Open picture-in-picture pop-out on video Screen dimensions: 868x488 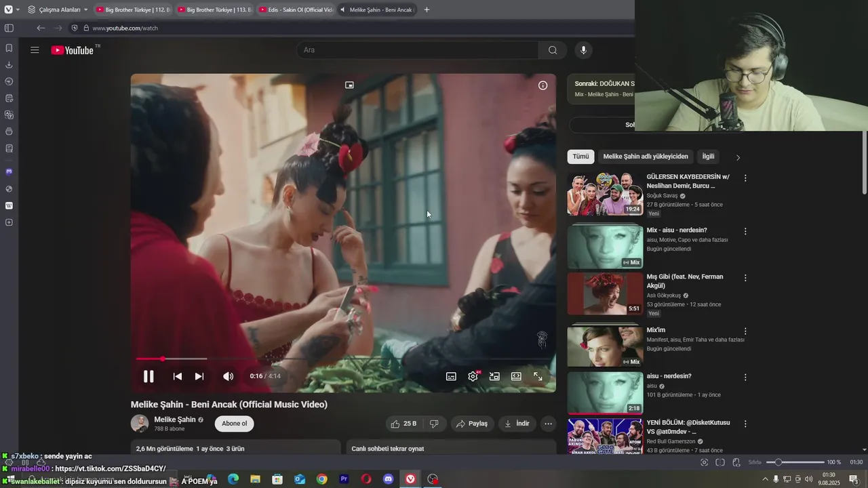click(349, 85)
